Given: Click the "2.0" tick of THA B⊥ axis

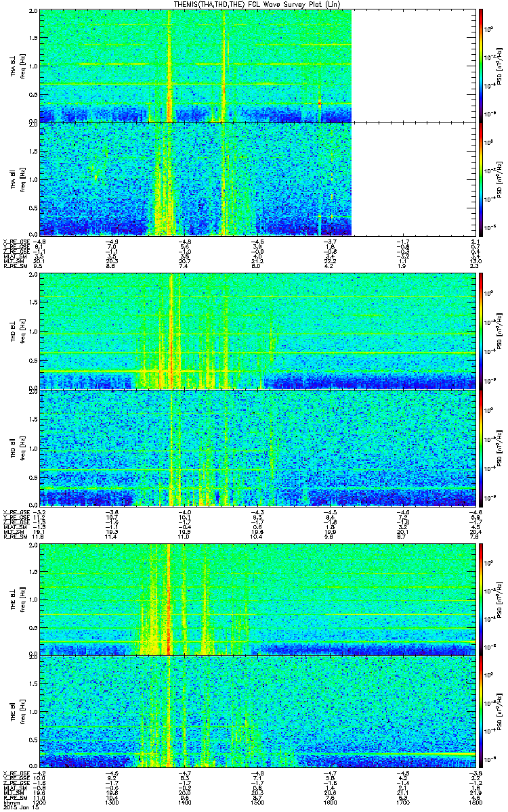Looking at the screenshot, I should [x=33, y=12].
